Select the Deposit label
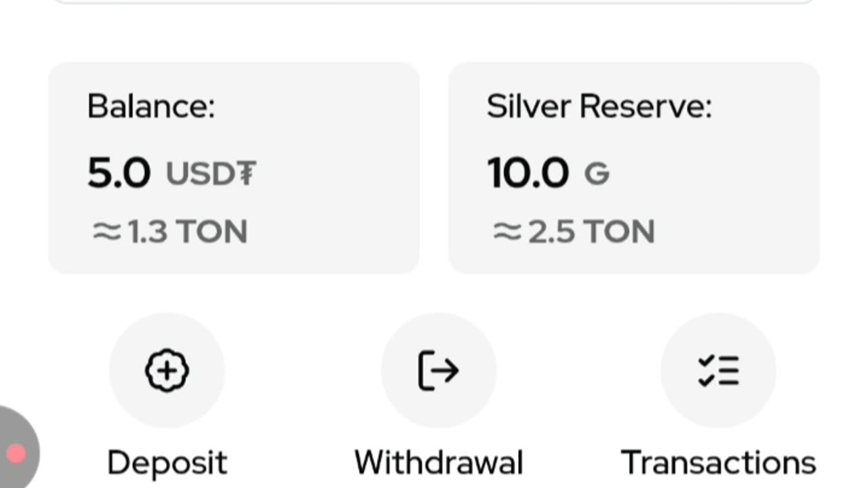The image size is (868, 488). coord(167,463)
